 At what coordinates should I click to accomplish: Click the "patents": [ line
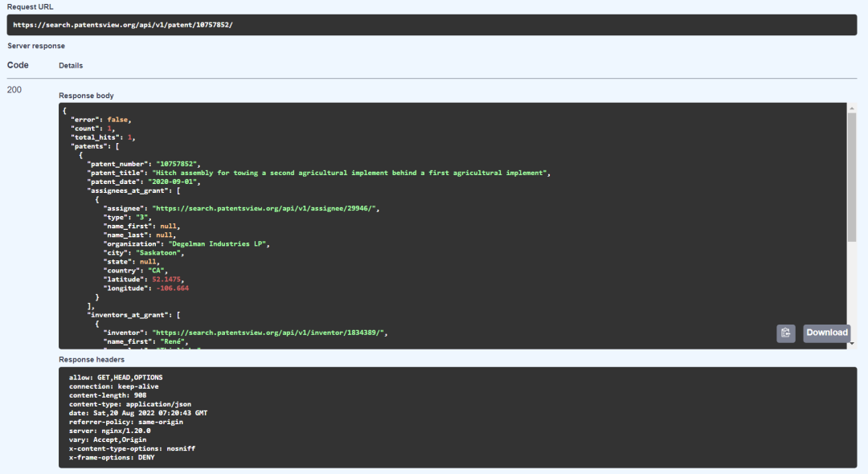coord(95,146)
